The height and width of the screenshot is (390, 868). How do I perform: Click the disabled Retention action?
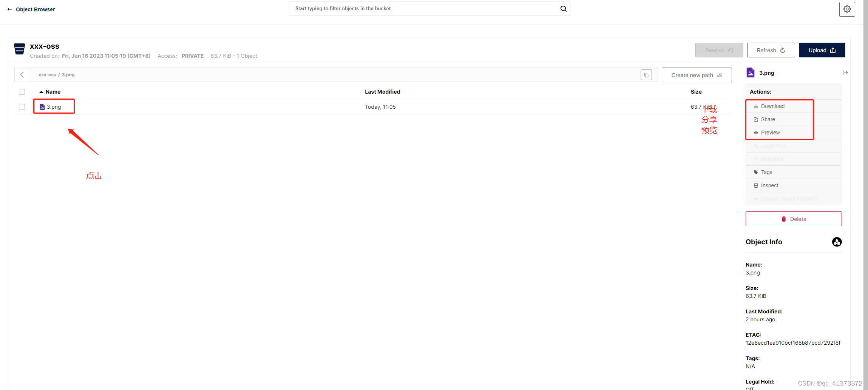click(794, 159)
